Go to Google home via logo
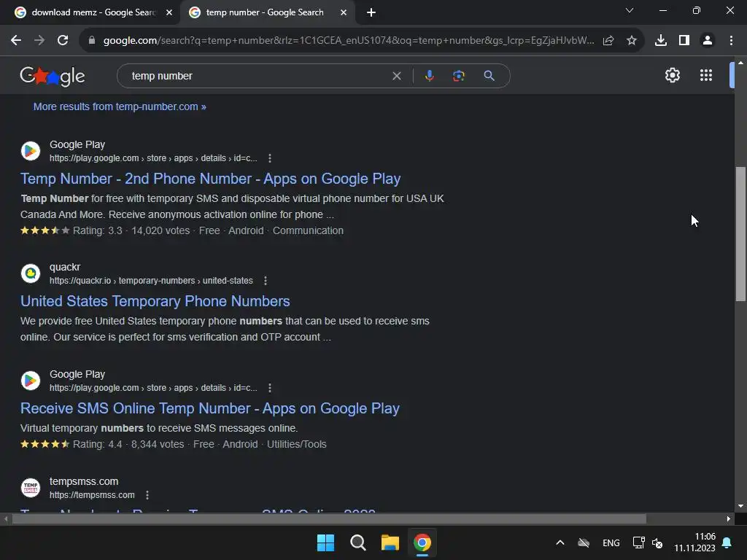 click(x=53, y=76)
